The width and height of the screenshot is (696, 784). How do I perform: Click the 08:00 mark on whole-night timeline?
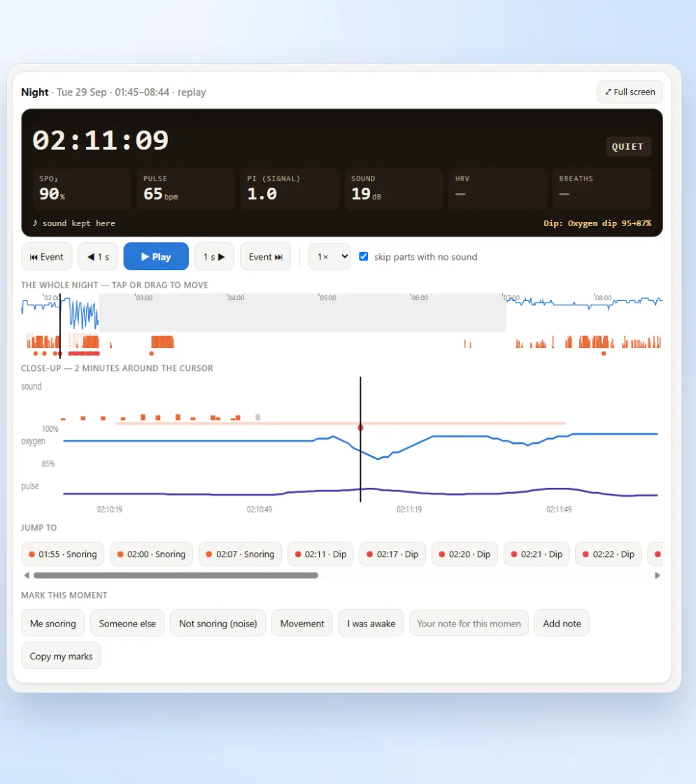coord(603,298)
